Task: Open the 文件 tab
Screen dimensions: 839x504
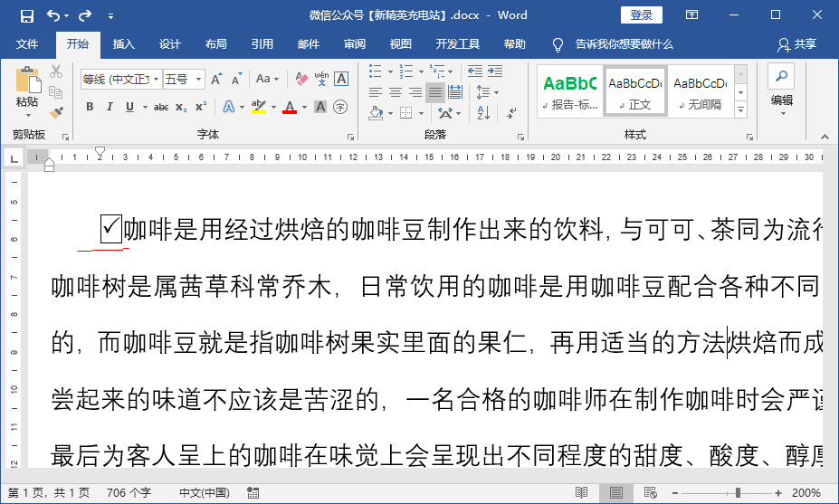Action: tap(27, 44)
